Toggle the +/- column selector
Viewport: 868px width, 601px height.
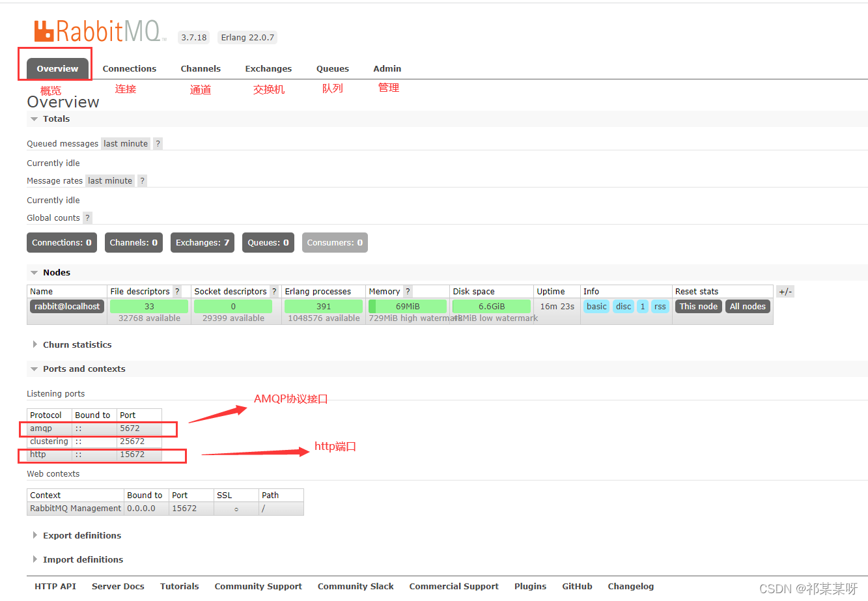pyautogui.click(x=785, y=292)
